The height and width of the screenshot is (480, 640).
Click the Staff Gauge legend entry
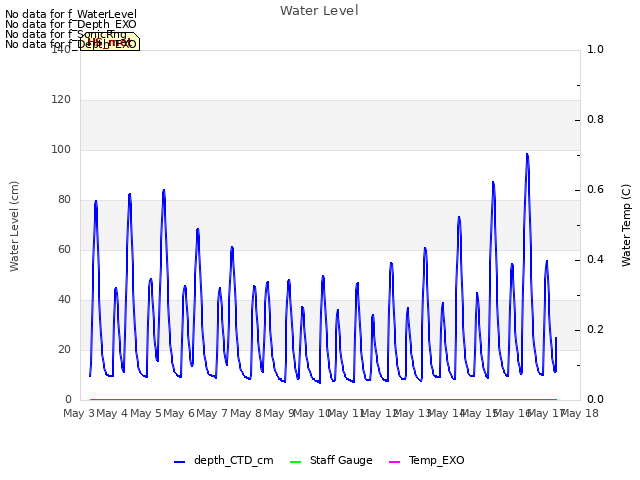click(331, 460)
